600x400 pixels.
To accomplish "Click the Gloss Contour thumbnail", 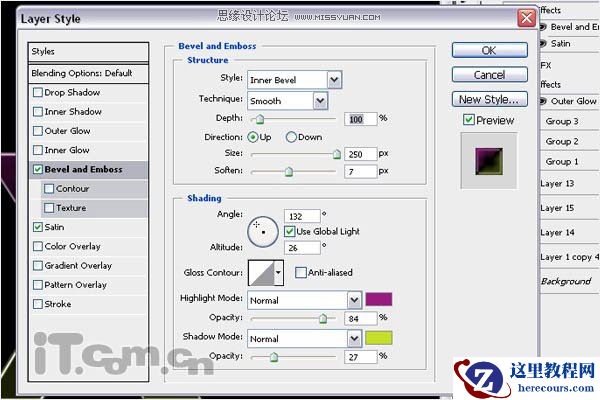I will tap(261, 273).
